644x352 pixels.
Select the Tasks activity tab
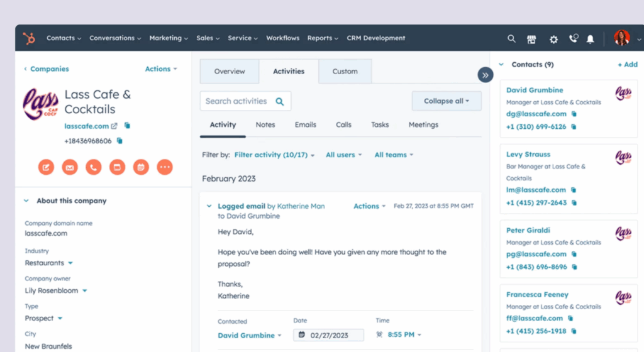coord(380,124)
